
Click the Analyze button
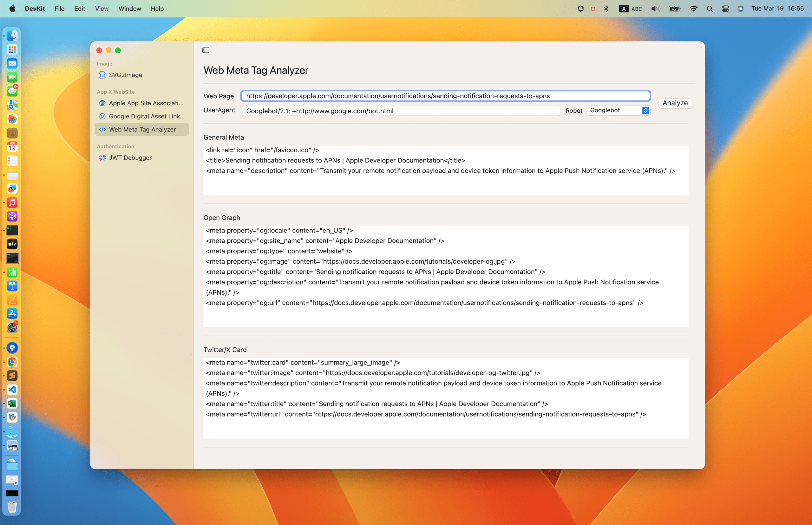675,103
